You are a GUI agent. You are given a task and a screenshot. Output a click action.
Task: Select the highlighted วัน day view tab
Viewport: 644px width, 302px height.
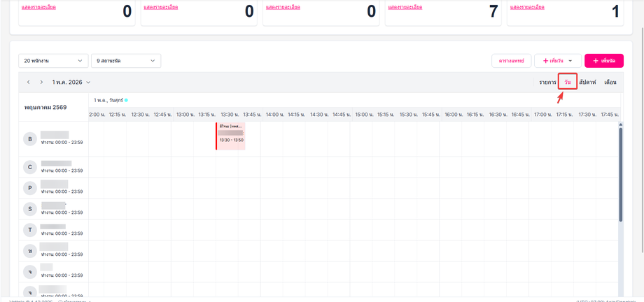[x=568, y=82]
